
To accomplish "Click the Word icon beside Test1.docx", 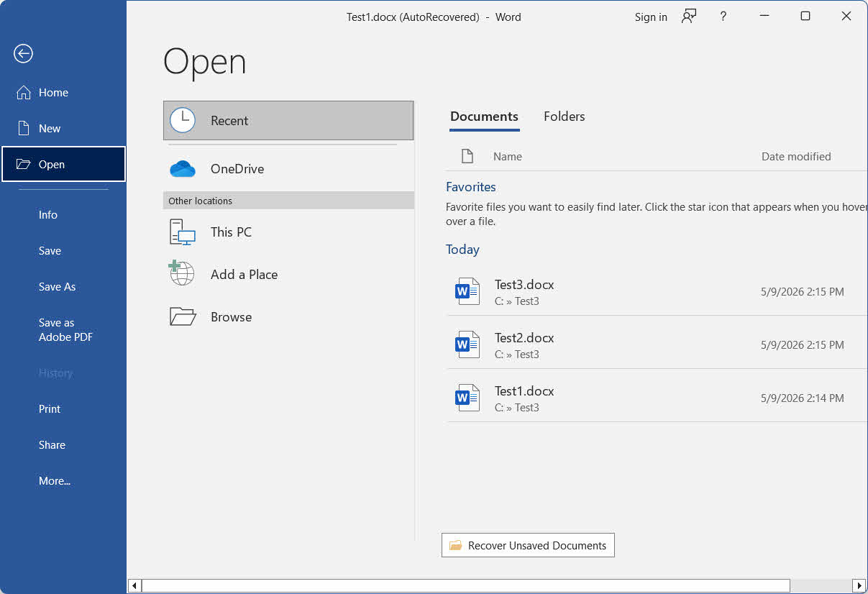I will (467, 398).
